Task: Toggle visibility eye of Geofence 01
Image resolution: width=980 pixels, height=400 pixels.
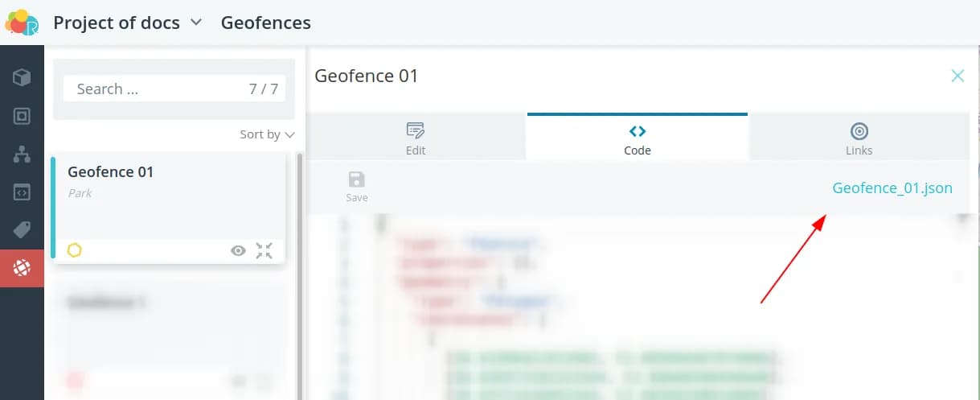Action: pyautogui.click(x=238, y=250)
